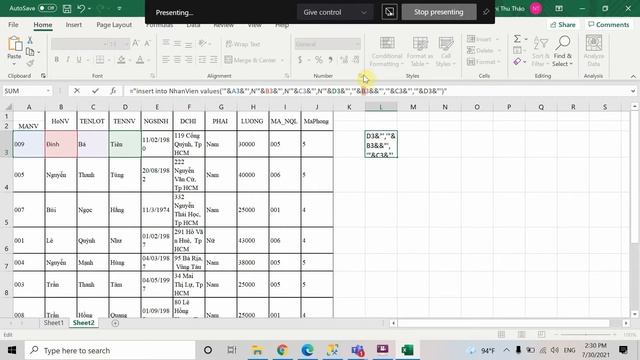The height and width of the screenshot is (360, 640).
Task: Click Insert cells button
Action: tap(480, 39)
